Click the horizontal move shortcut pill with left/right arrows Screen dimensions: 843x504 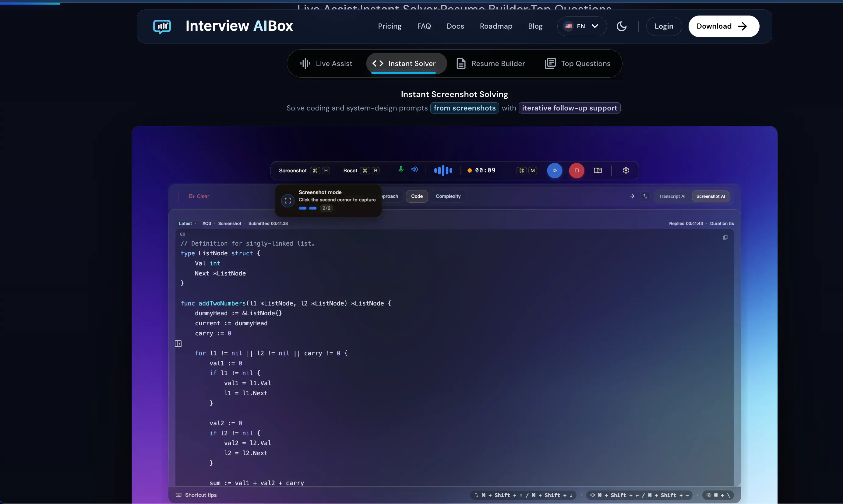(639, 495)
